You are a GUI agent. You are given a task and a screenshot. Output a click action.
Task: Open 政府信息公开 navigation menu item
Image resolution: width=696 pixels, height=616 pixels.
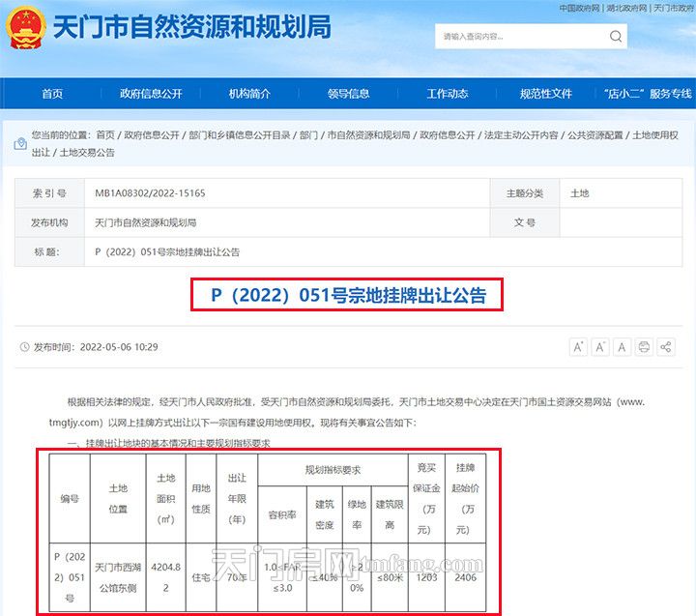click(151, 94)
